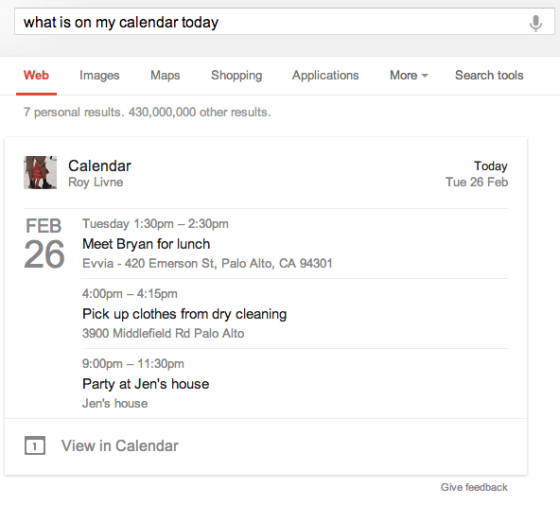The image size is (560, 505).
Task: Click the 3900 Middlefield Rd Palo Alto address
Action: point(163,334)
